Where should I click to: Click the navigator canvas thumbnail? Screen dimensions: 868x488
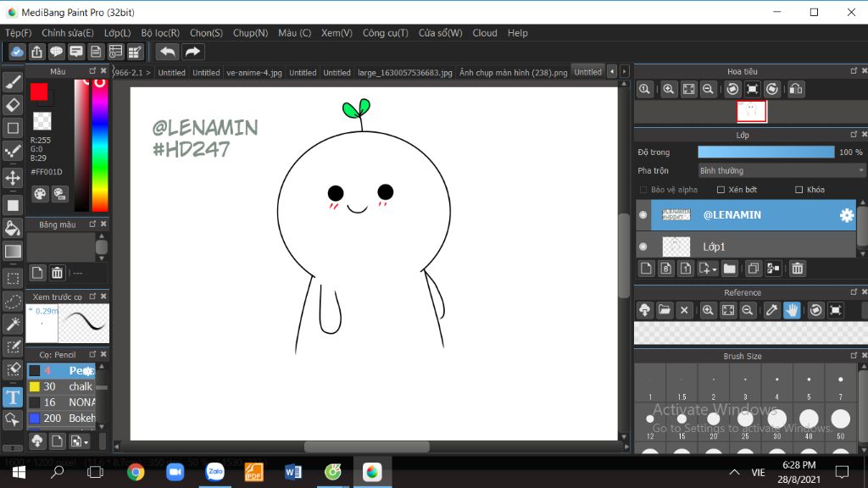point(751,112)
